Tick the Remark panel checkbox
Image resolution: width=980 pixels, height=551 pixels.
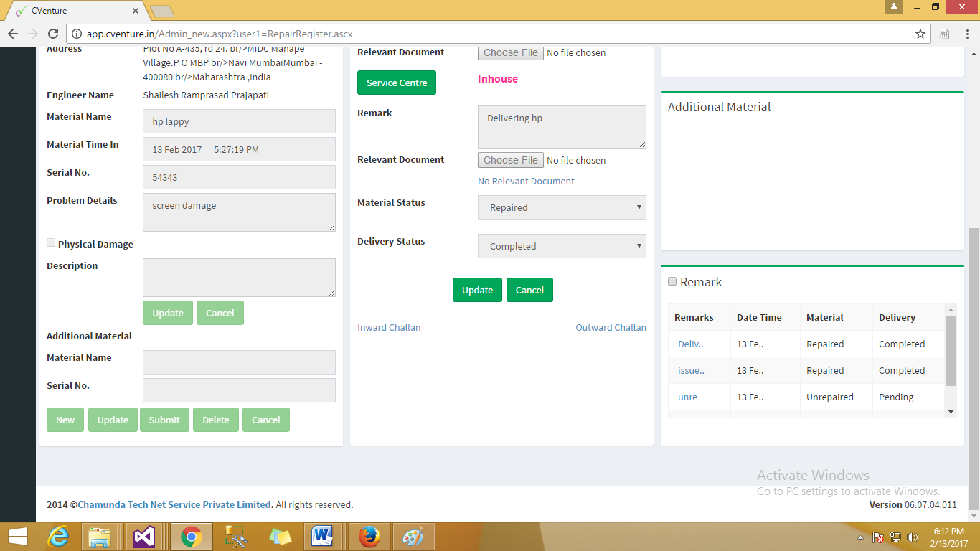tap(672, 282)
